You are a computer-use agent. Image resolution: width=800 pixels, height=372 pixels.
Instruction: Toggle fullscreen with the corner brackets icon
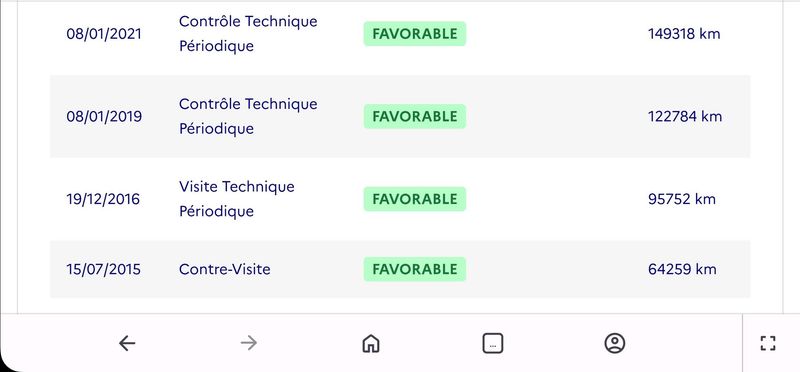[768, 343]
